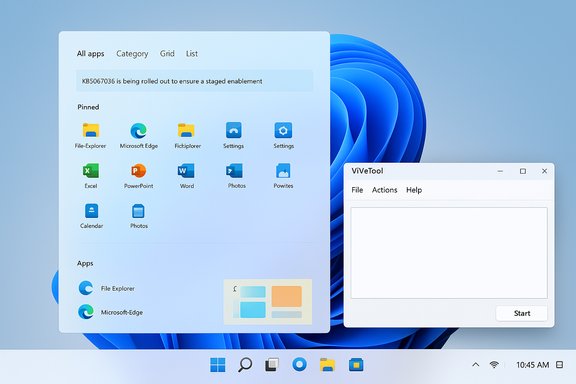576x384 pixels.
Task: Open the pinned Calendar app
Action: pyautogui.click(x=91, y=211)
